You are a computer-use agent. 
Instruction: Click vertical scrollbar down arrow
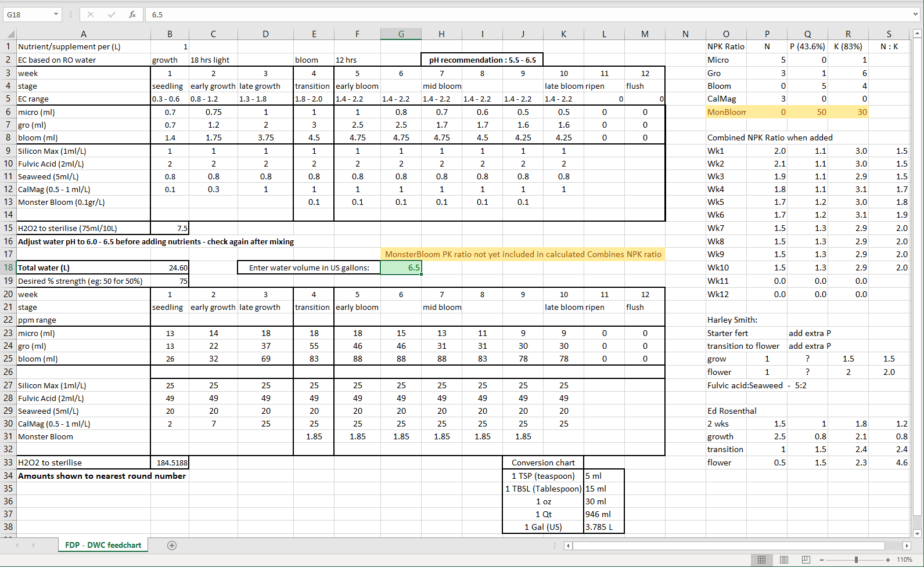[917, 533]
